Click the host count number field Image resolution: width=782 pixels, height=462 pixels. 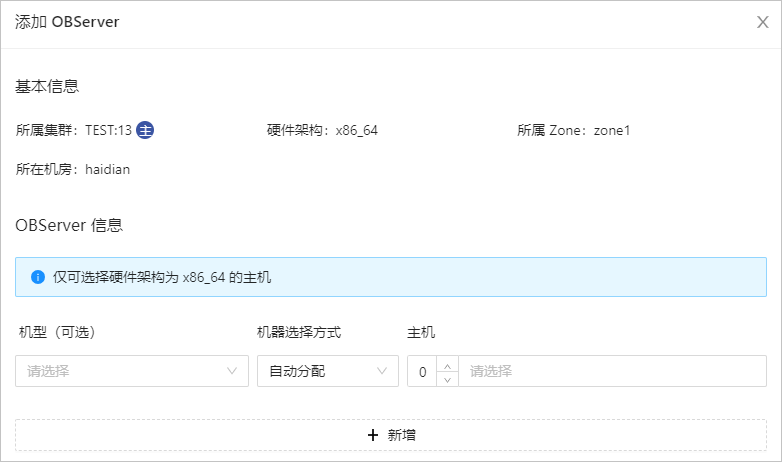(x=422, y=372)
